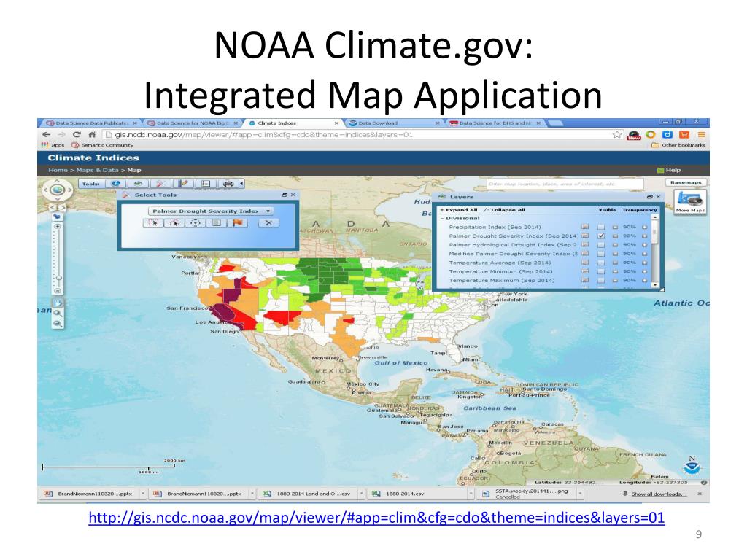Screen dimensions: 747x560
Task: Click the draw pencil tool in toolbar
Action: pyautogui.click(x=183, y=183)
